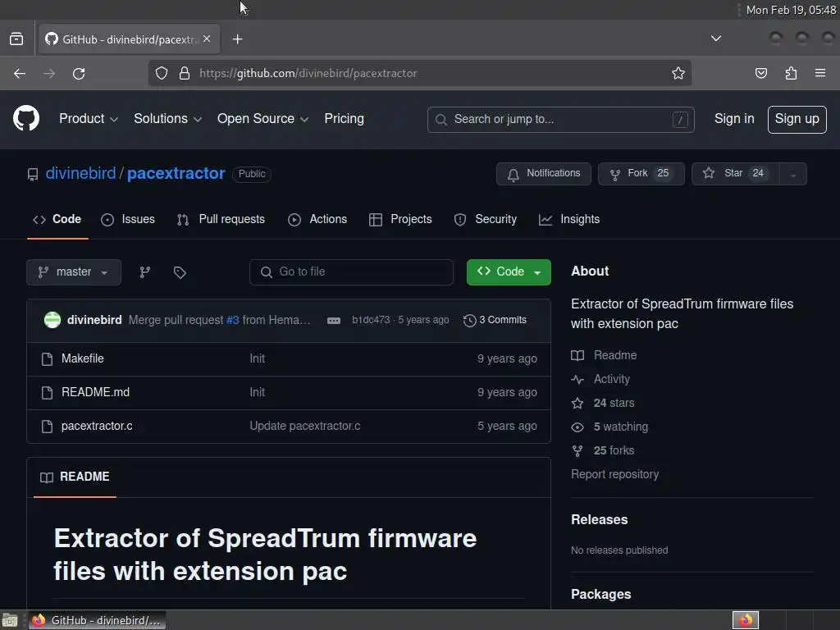Open the pacextractor repository name link

[176, 174]
